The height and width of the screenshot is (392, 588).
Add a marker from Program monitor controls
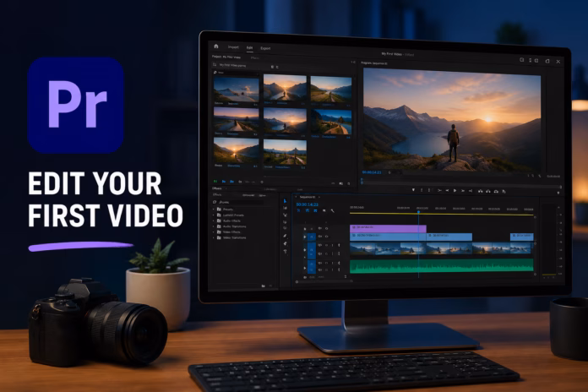tap(413, 190)
